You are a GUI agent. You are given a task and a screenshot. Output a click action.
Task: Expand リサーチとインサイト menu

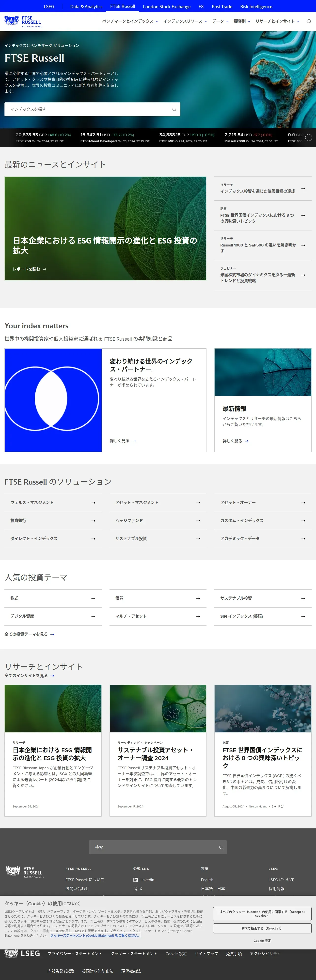point(278,21)
